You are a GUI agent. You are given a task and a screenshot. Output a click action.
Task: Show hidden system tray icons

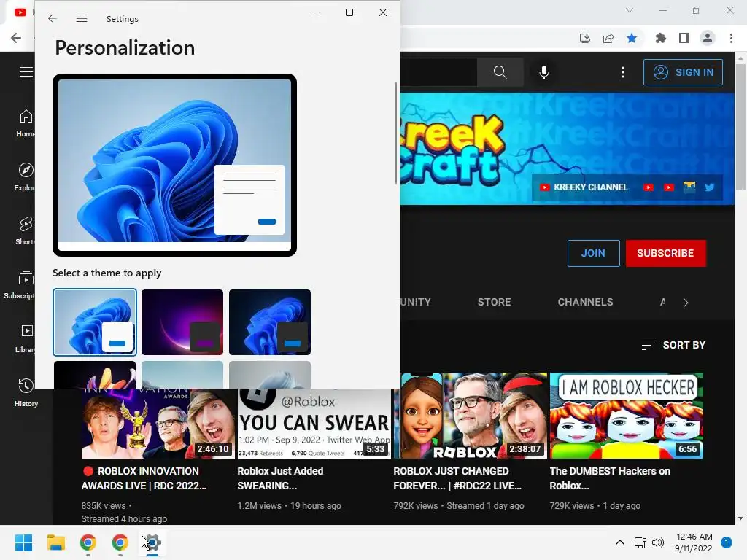coord(619,542)
